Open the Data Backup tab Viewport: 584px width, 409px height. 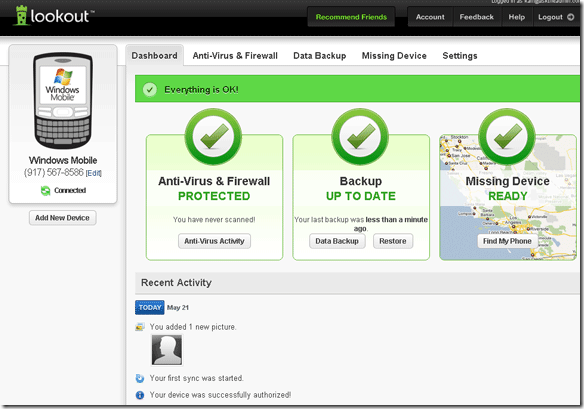320,56
